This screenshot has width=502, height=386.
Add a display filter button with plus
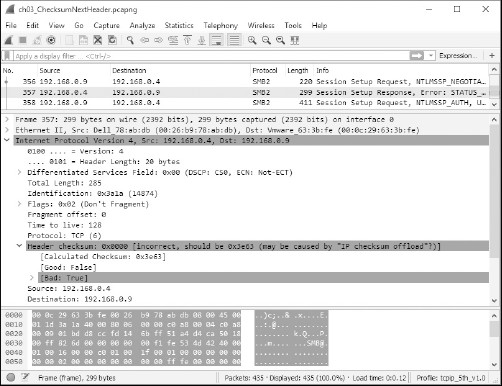[x=492, y=56]
